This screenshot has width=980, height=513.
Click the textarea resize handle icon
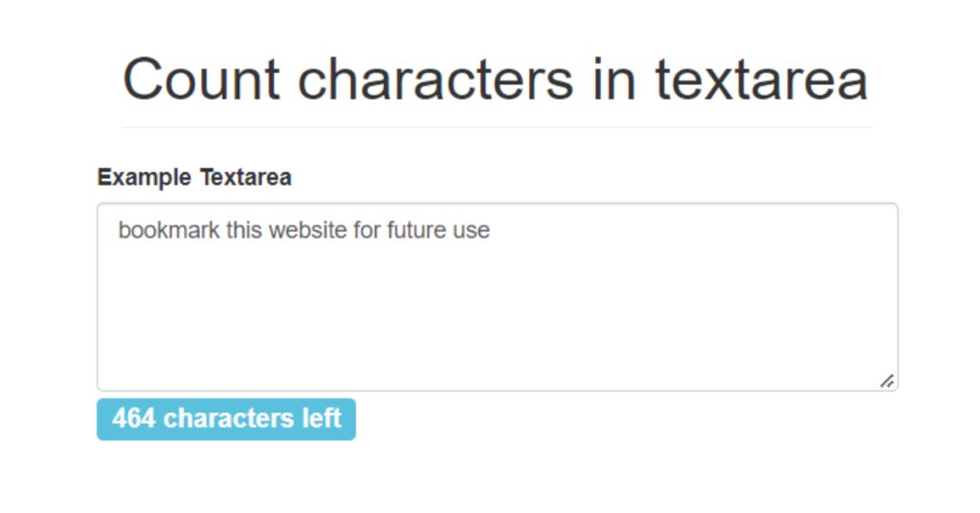(x=887, y=381)
